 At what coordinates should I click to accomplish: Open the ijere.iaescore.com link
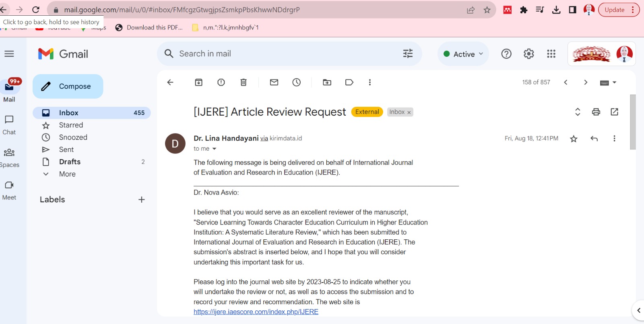[x=256, y=312]
